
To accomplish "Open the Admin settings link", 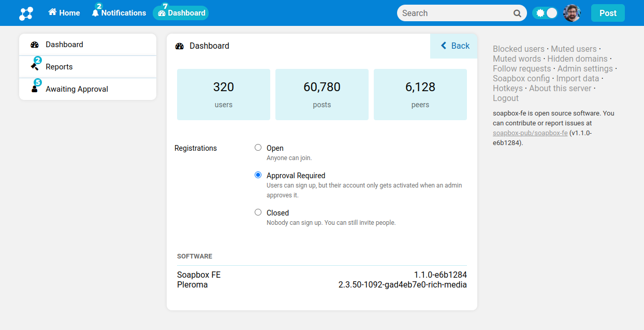I will [584, 69].
